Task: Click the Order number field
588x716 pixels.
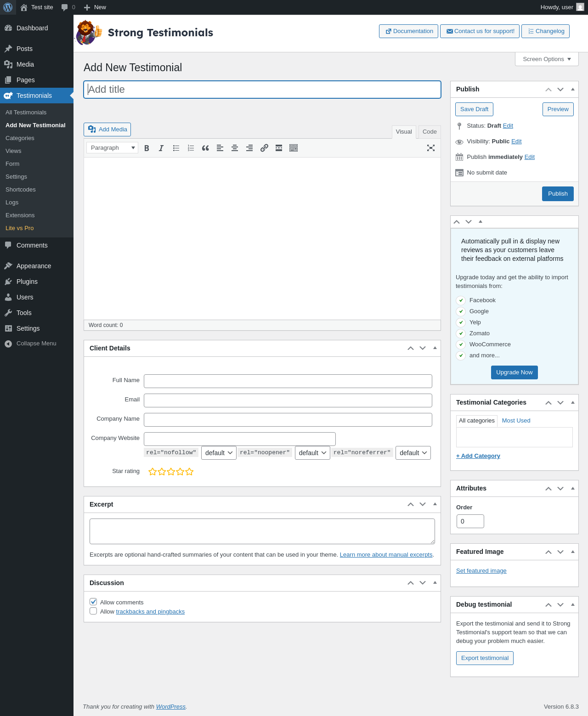Action: tap(470, 521)
